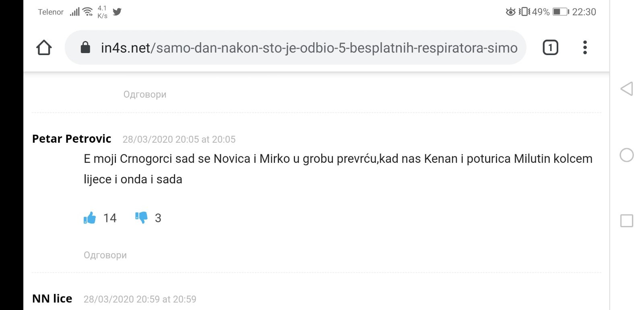Tap the 28/03/2020 20:59 comment timestamp
644x310 pixels.
point(140,299)
